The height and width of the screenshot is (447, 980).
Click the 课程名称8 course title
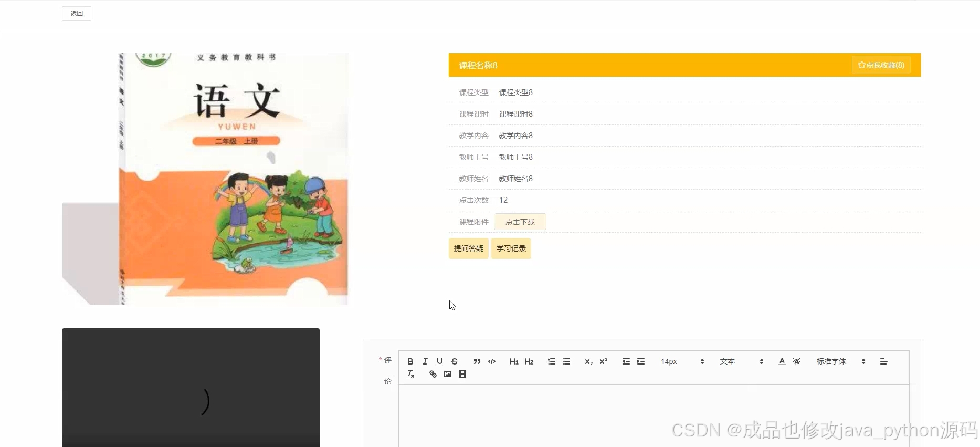478,65
